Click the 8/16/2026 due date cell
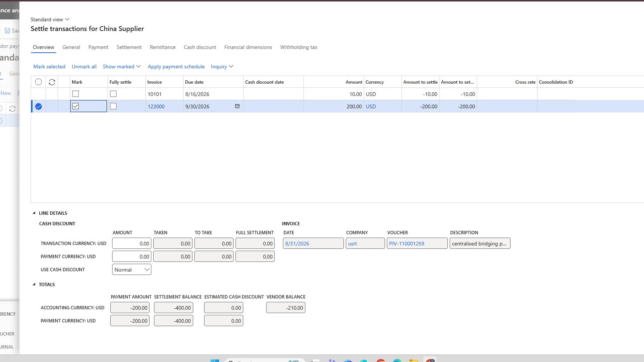 pos(213,94)
